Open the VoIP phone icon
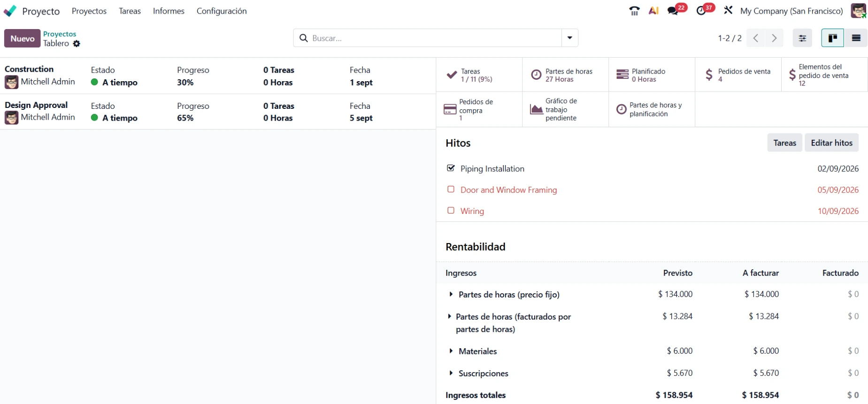868x404 pixels. [x=634, y=11]
